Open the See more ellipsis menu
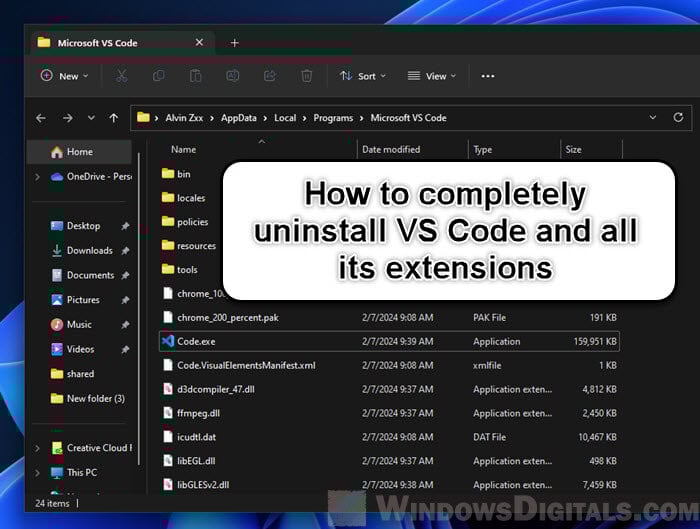Image resolution: width=700 pixels, height=529 pixels. pos(488,76)
